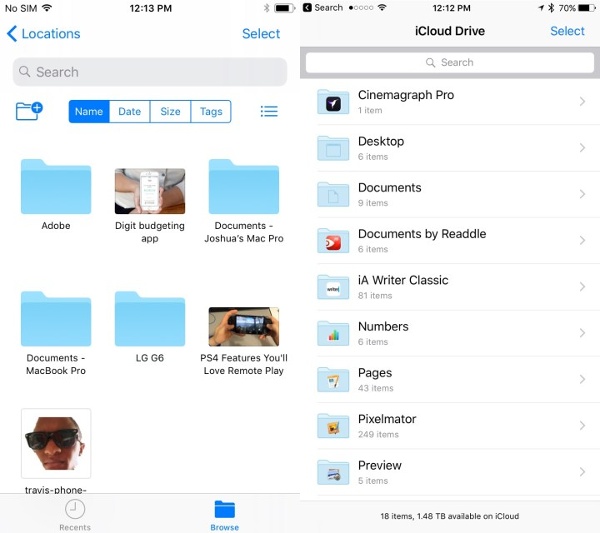600x533 pixels.
Task: Select the "81 items" subtitle
Action: [375, 295]
